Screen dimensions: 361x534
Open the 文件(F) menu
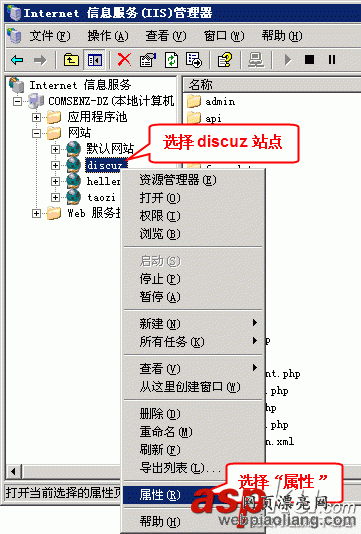click(50, 35)
